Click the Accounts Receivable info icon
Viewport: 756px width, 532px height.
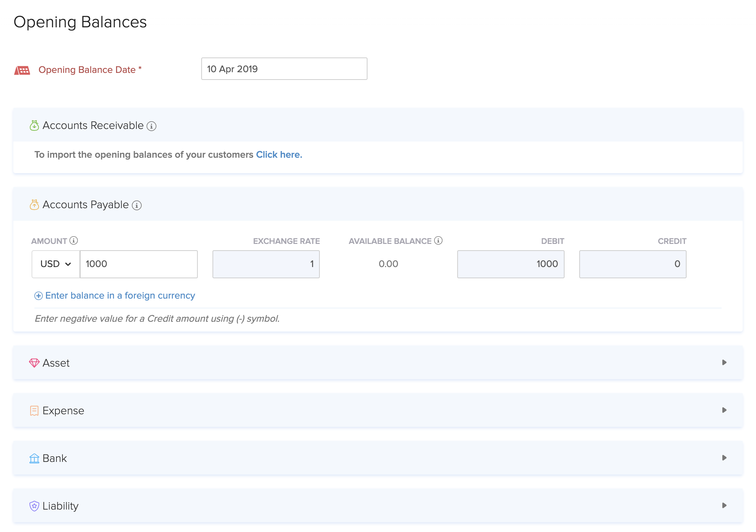[151, 126]
